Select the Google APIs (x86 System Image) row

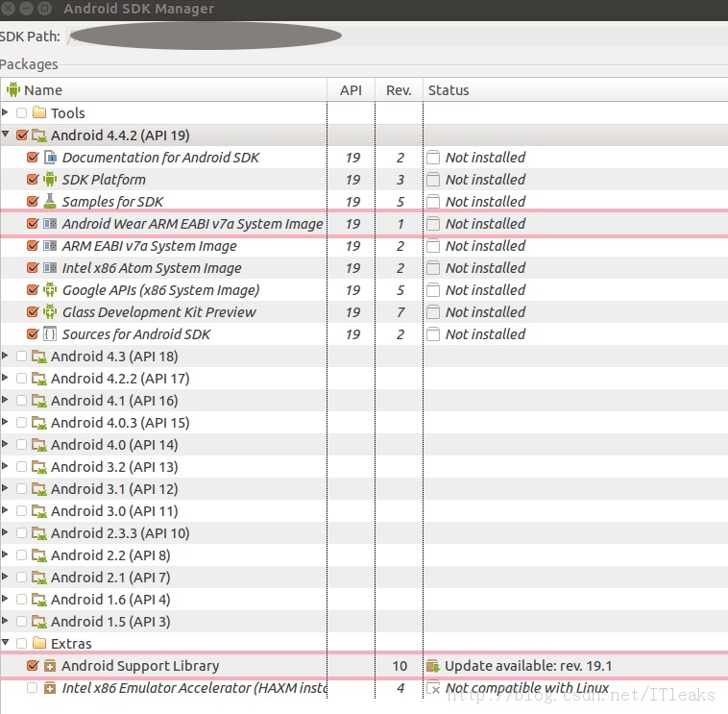[x=364, y=290]
